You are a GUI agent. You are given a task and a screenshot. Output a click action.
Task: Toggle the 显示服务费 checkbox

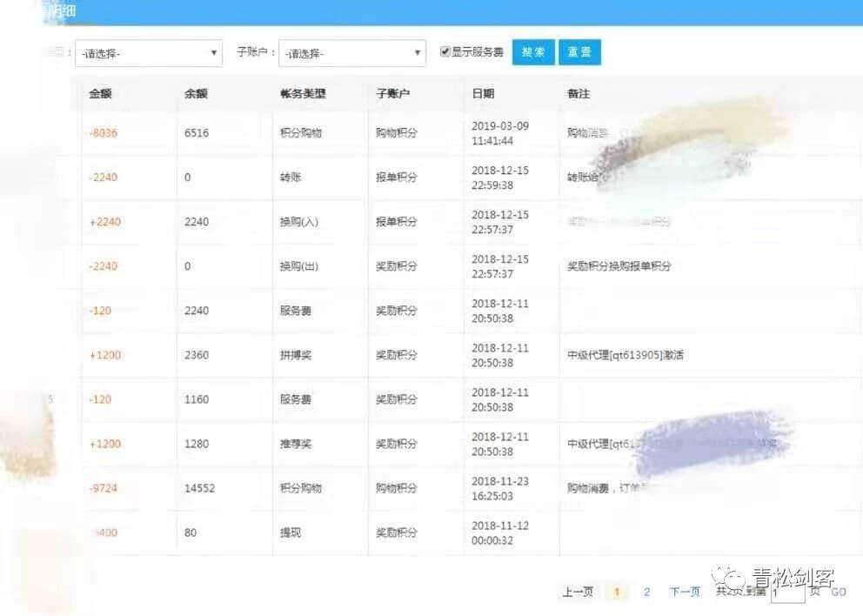tap(445, 52)
